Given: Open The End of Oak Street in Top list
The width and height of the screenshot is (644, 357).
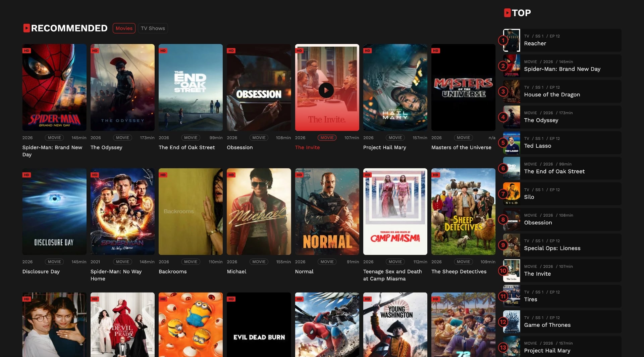Looking at the screenshot, I should click(x=562, y=168).
